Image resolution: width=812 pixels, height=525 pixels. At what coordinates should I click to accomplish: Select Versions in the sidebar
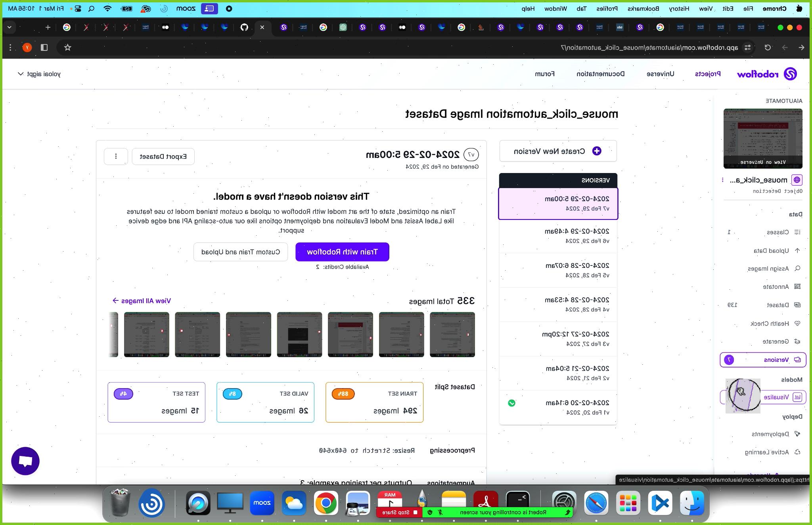[x=763, y=360]
